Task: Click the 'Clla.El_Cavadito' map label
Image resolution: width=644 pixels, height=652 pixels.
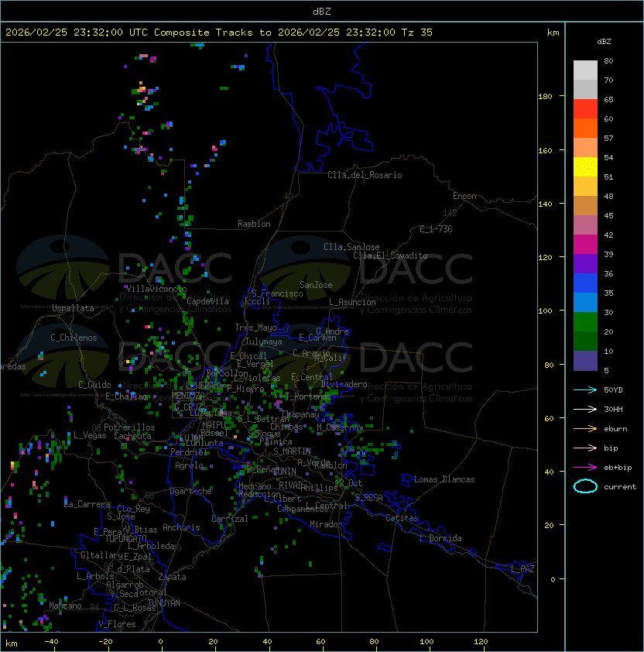Action: [x=390, y=256]
